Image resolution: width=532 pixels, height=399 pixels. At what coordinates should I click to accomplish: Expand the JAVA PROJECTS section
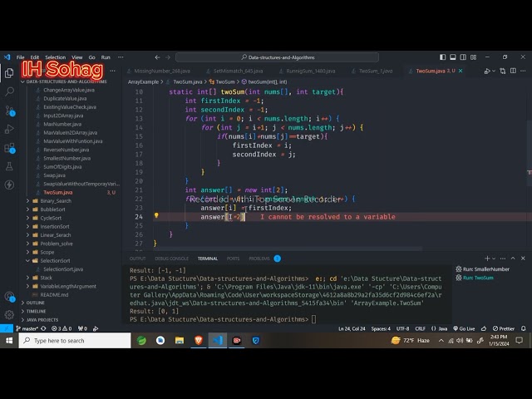[42, 319]
